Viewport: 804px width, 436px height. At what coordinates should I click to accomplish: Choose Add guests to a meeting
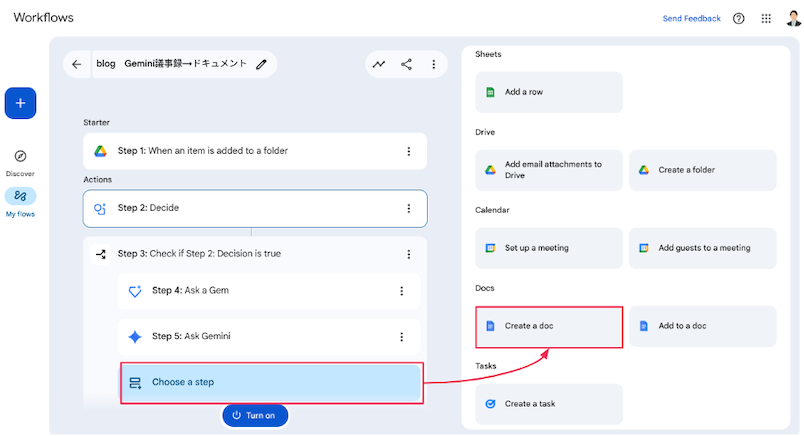point(702,248)
